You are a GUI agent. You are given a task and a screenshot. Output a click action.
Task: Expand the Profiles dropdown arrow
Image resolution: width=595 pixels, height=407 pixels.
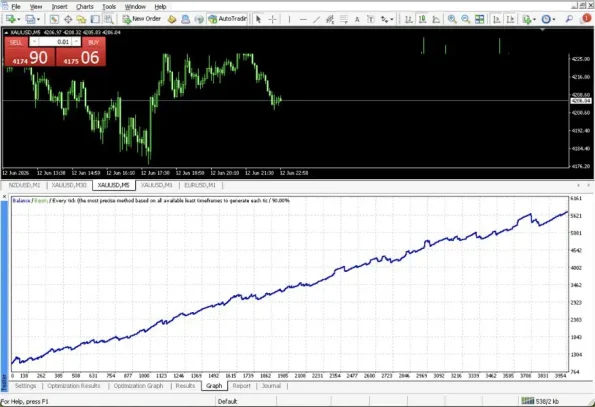pyautogui.click(x=38, y=19)
